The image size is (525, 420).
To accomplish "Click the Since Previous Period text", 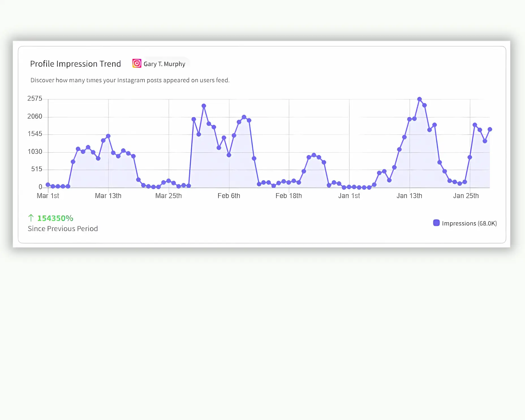I will [x=63, y=228].
